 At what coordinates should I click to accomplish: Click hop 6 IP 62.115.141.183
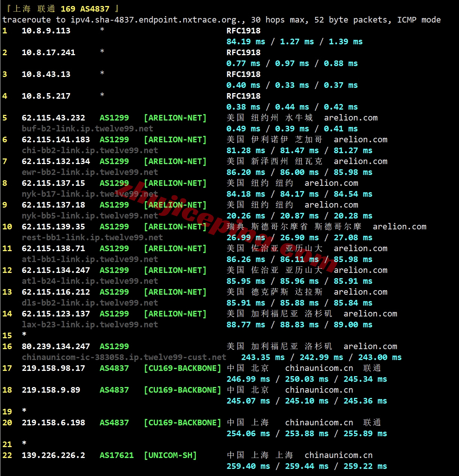click(56, 140)
